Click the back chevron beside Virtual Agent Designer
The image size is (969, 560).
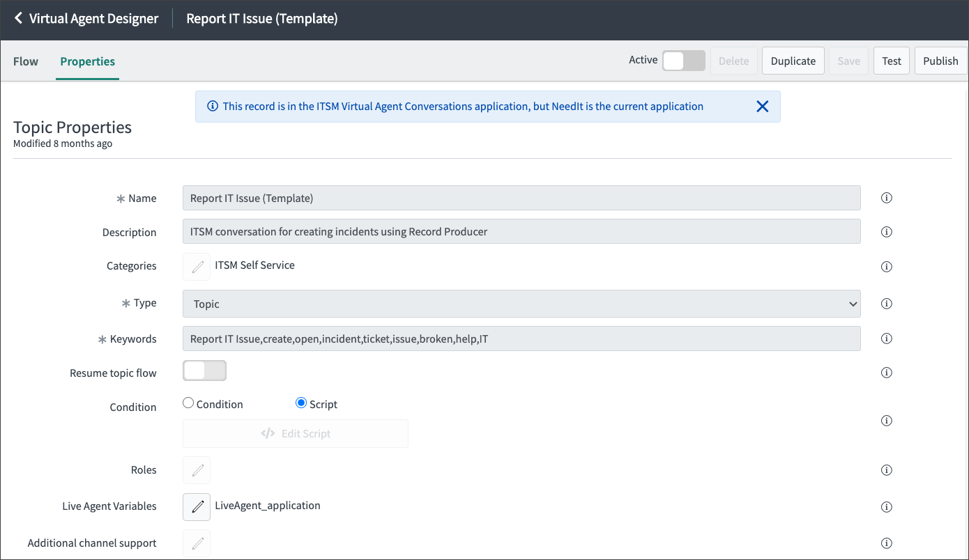click(x=17, y=19)
